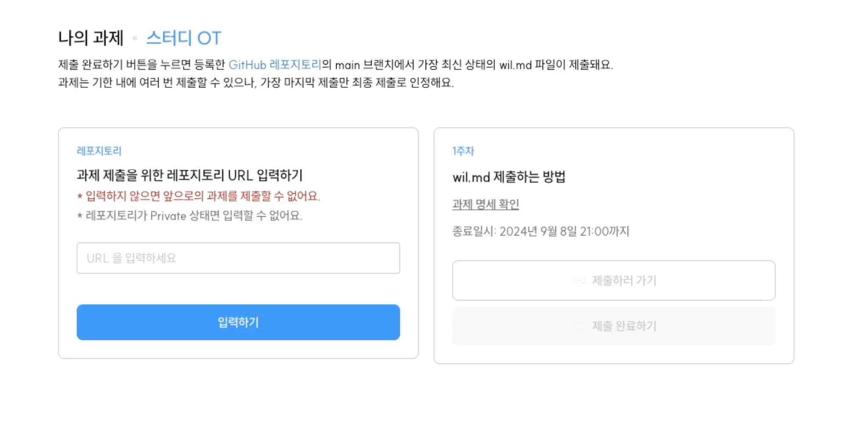
Task: Open the 스터디 OT breadcrumb
Action: tap(184, 38)
